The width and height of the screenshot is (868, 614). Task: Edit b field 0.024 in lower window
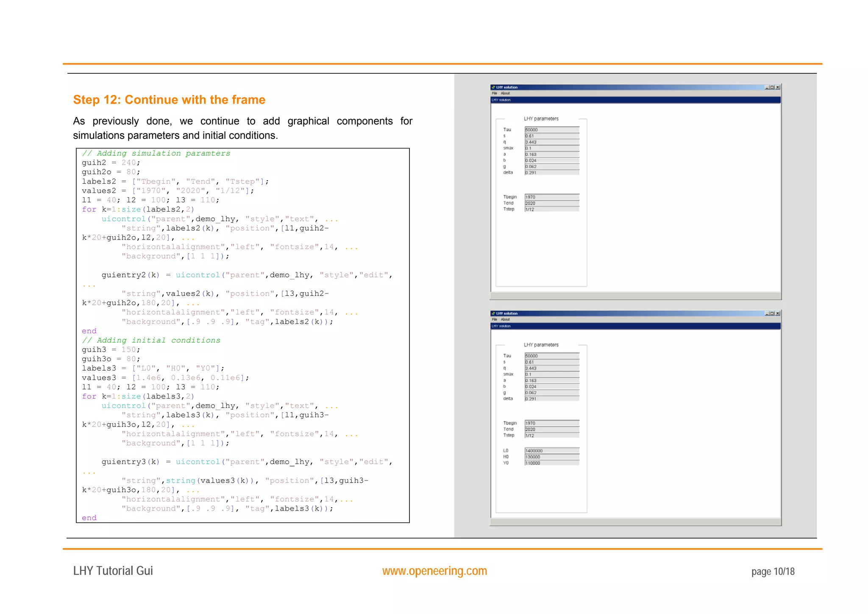552,386
